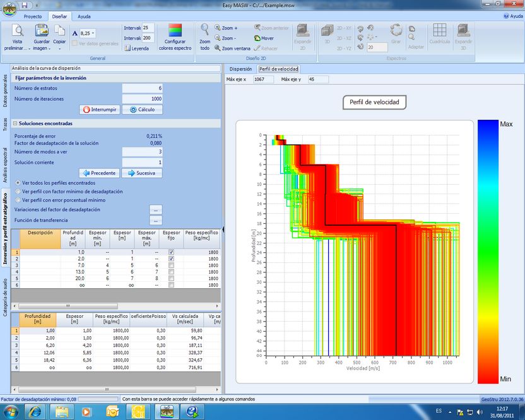Toggle the Leyenda legend option
Image resolution: width=525 pixels, height=420 pixels.
pyautogui.click(x=136, y=49)
